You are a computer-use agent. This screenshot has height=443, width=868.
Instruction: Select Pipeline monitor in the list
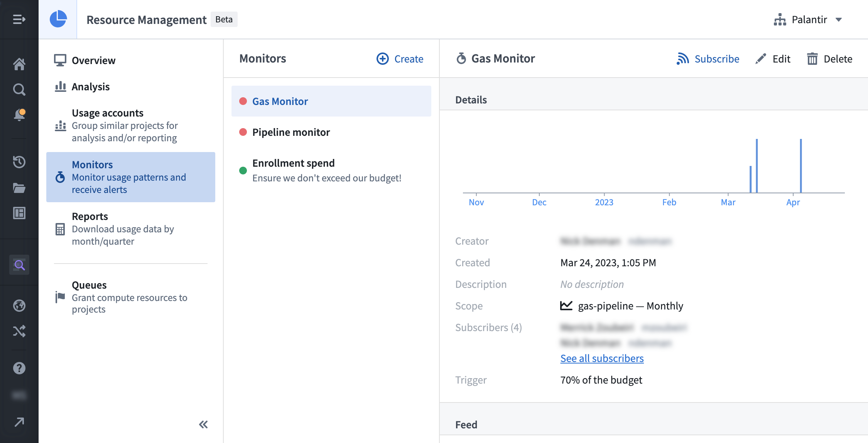coord(331,132)
